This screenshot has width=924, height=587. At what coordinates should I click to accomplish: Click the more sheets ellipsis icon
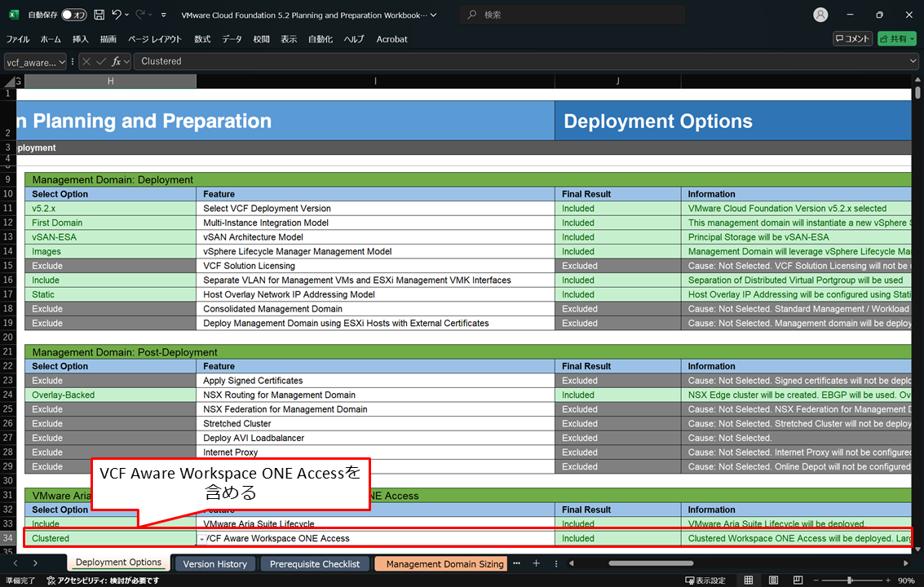(x=517, y=563)
